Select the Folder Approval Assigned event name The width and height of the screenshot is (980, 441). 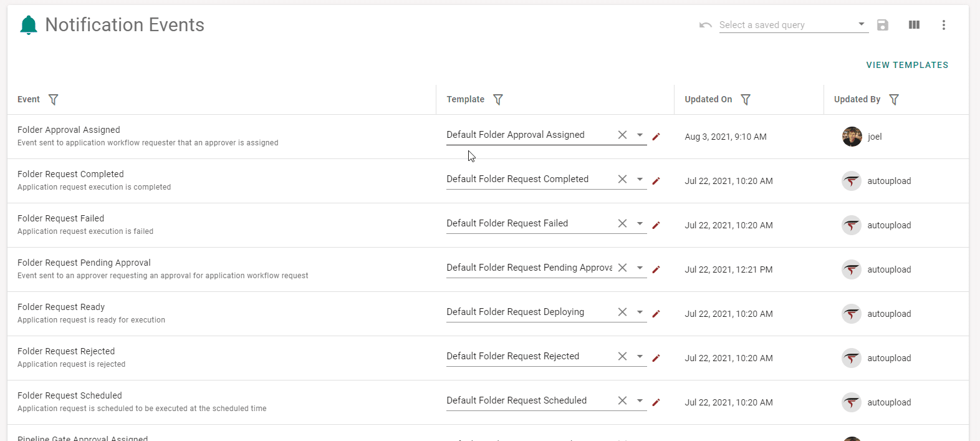click(69, 130)
